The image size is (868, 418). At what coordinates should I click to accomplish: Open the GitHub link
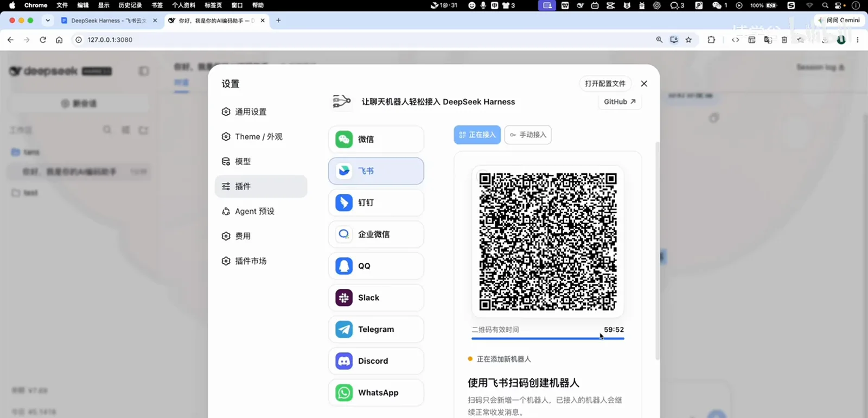click(620, 102)
